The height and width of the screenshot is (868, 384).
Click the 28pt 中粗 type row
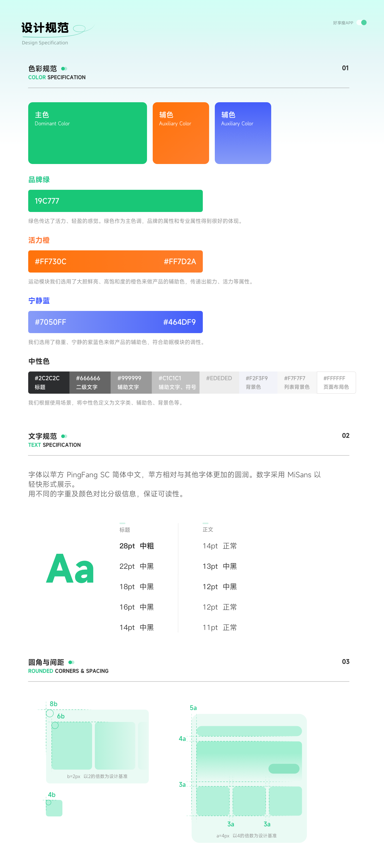pos(136,546)
